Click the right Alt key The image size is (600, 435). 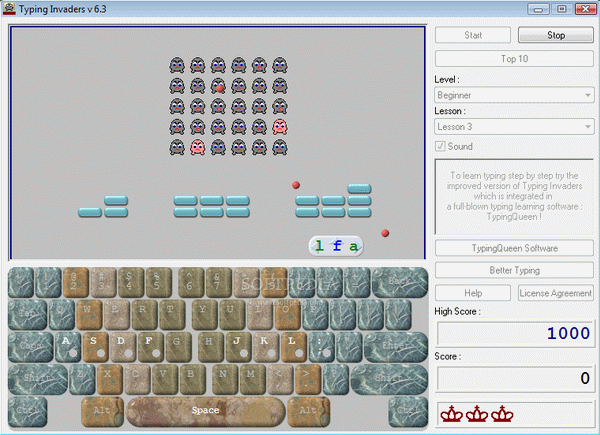(x=308, y=411)
